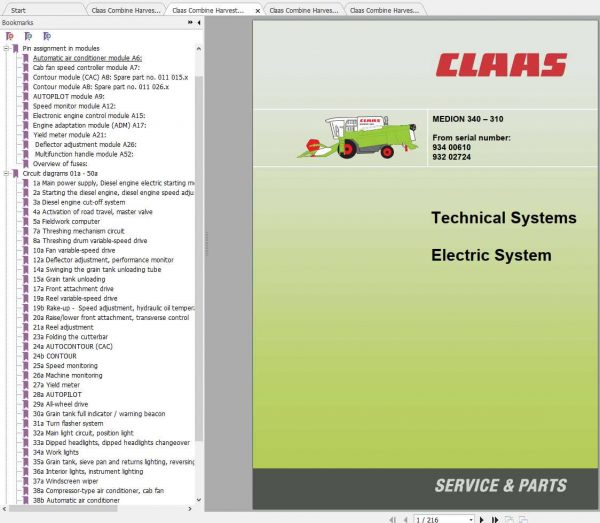
Task: Open 28a AUTOPILOT bookmark
Action: 57,394
